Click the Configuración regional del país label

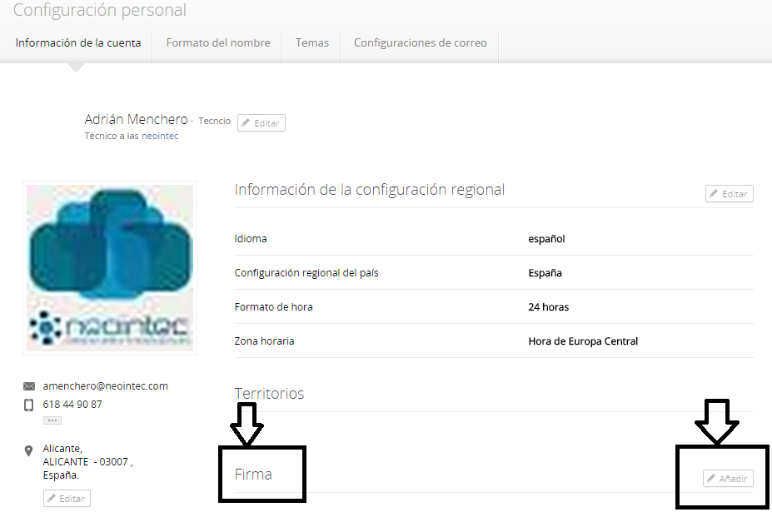(x=306, y=272)
